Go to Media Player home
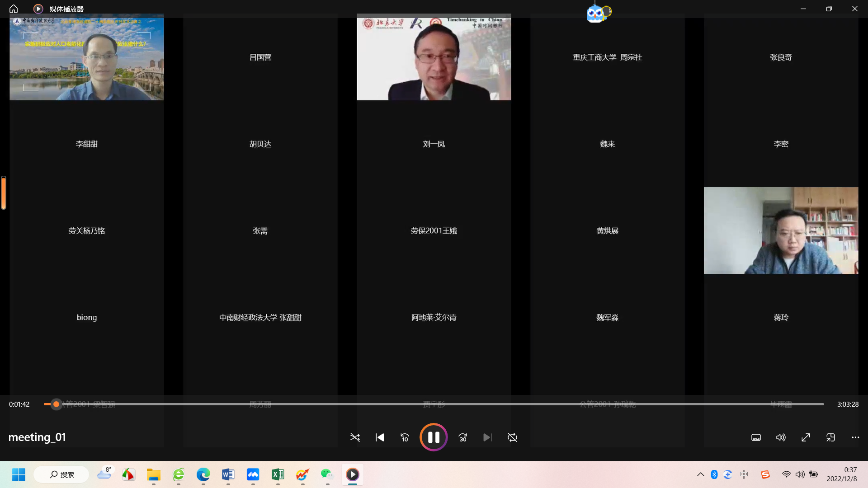Viewport: 868px width, 488px height. [14, 9]
